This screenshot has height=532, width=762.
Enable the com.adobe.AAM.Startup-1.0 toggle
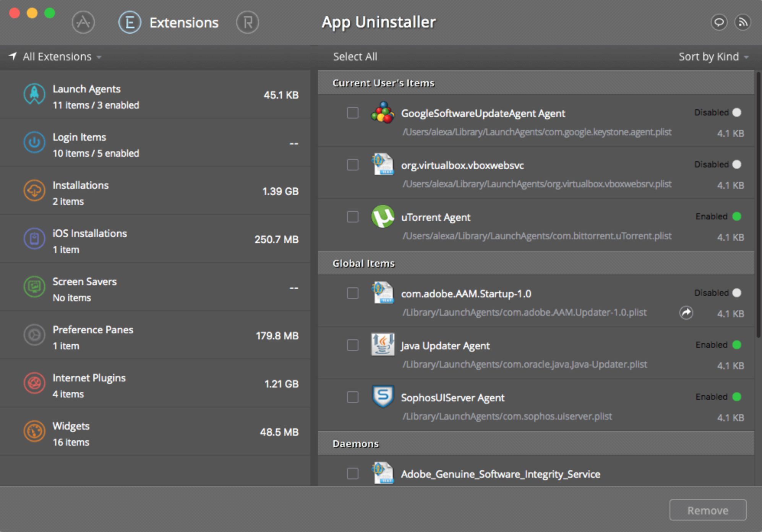tap(737, 293)
